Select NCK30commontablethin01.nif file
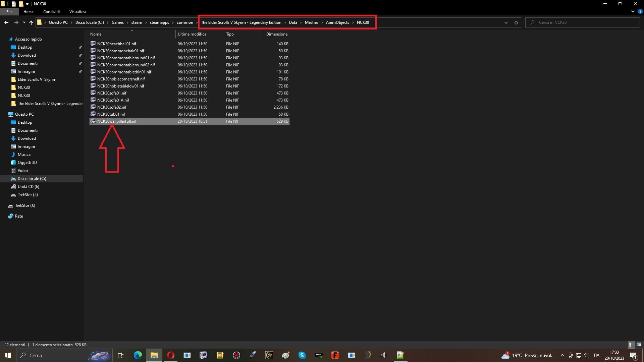Screen dimensions: 644x362 tap(189, 72)
